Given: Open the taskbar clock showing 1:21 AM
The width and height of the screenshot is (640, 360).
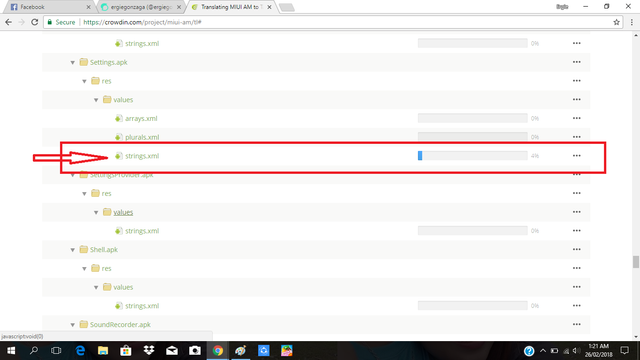Looking at the screenshot, I should pos(598,351).
